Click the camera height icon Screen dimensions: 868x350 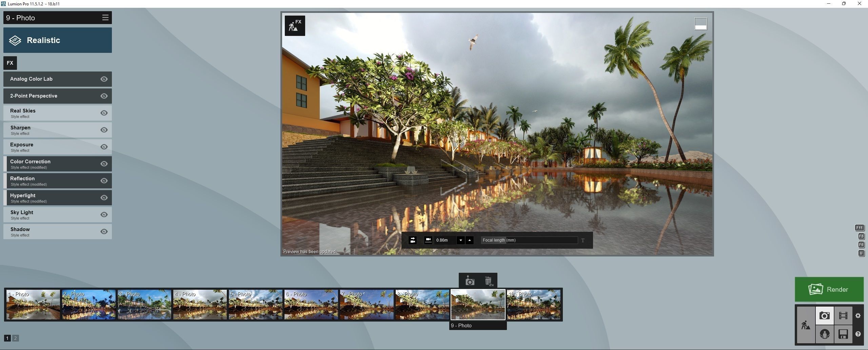[428, 240]
